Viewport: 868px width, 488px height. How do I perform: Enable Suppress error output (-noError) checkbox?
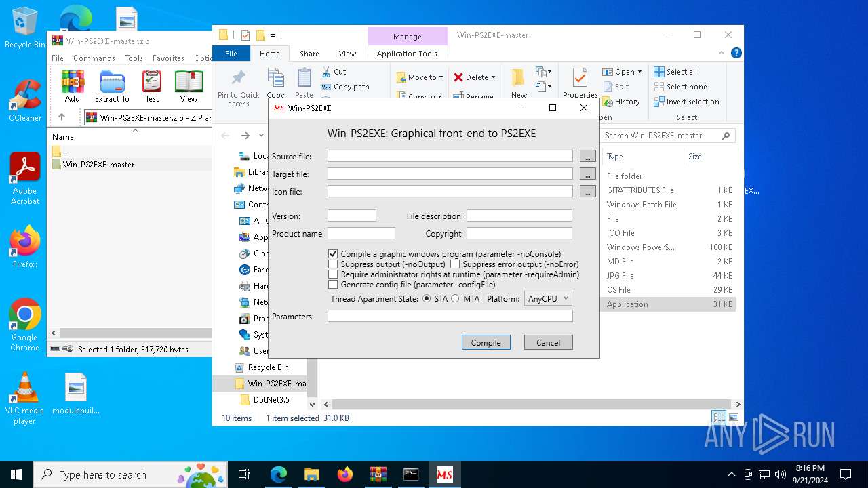coord(455,264)
